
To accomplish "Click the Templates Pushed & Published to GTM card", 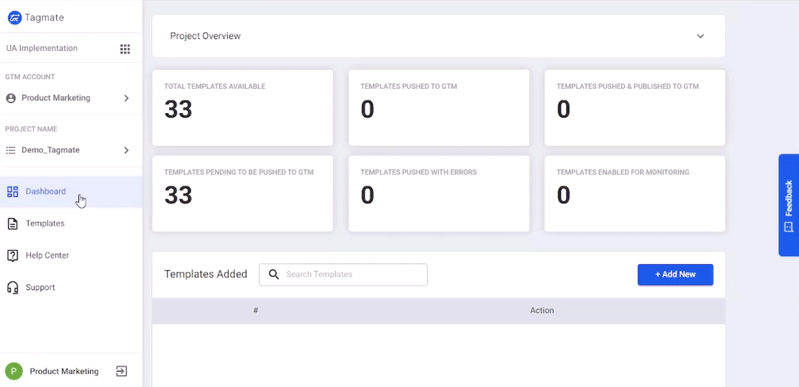I will pos(635,108).
